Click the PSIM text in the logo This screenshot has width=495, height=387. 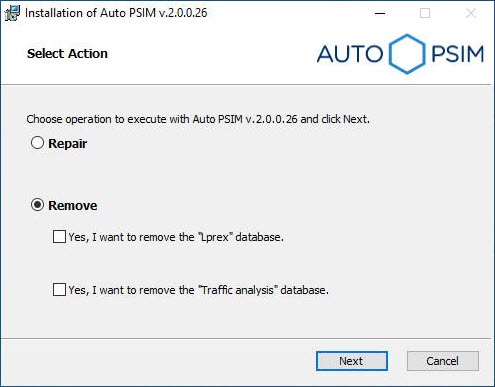click(457, 54)
